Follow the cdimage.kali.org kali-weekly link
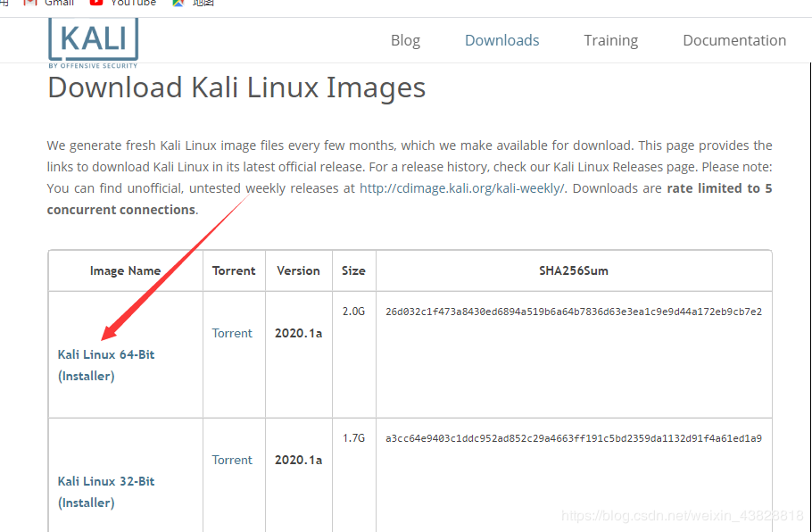This screenshot has width=812, height=532. [462, 188]
